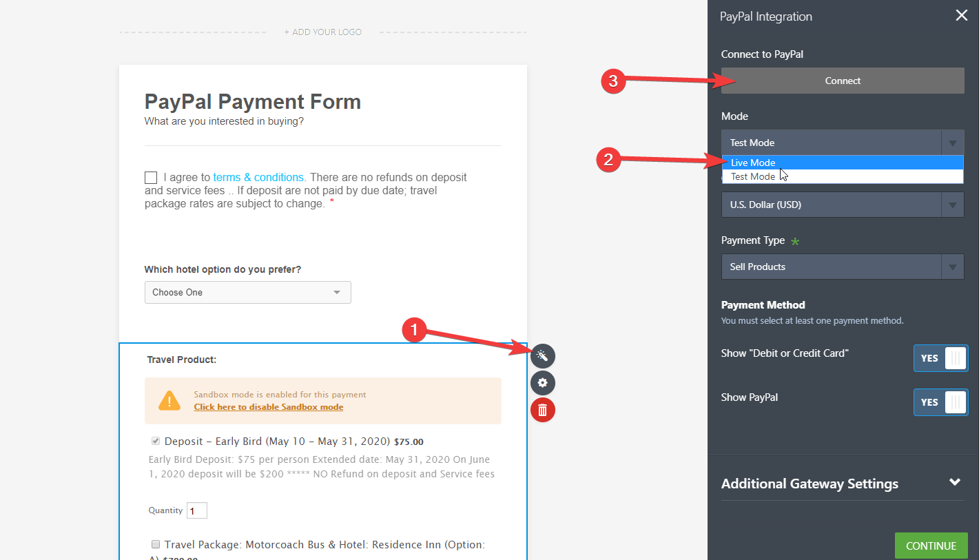Select the payment wizard wand icon
979x560 pixels.
[542, 355]
